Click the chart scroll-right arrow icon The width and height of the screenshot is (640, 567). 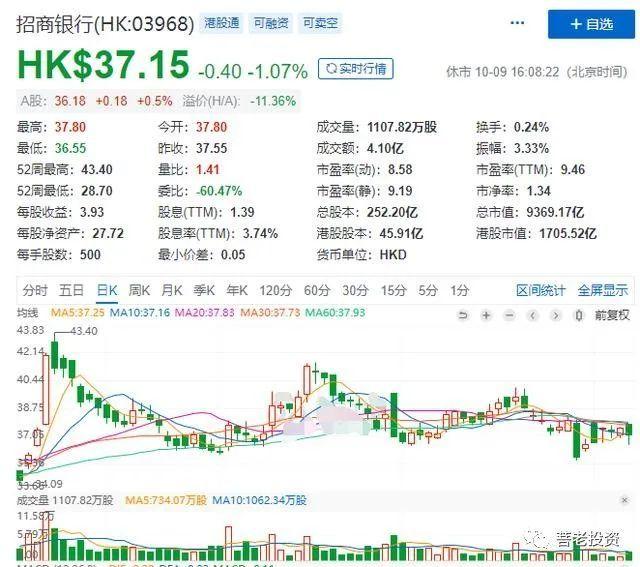click(556, 315)
